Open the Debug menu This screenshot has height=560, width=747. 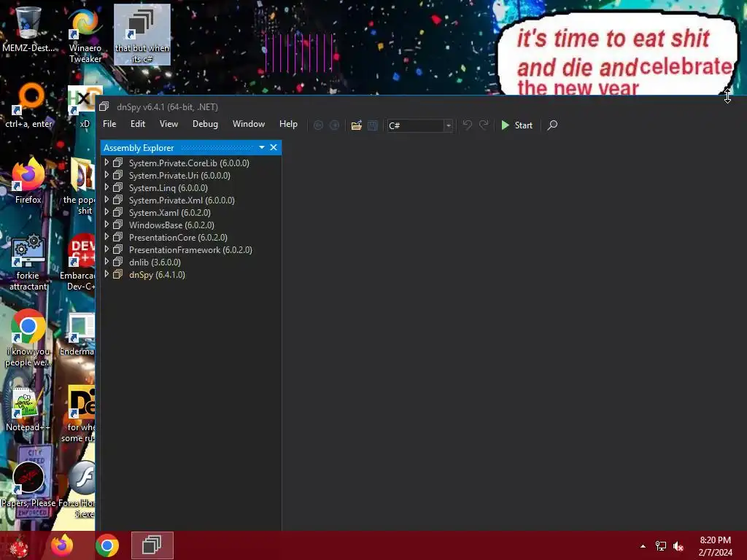pos(205,124)
